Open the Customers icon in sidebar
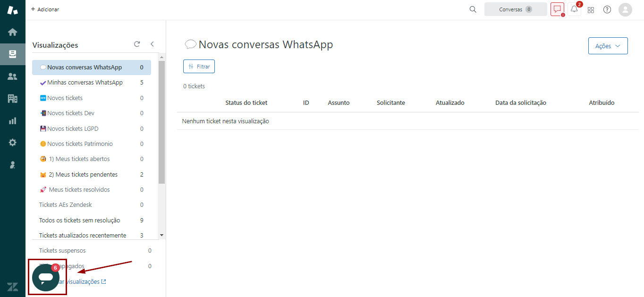 pyautogui.click(x=13, y=76)
